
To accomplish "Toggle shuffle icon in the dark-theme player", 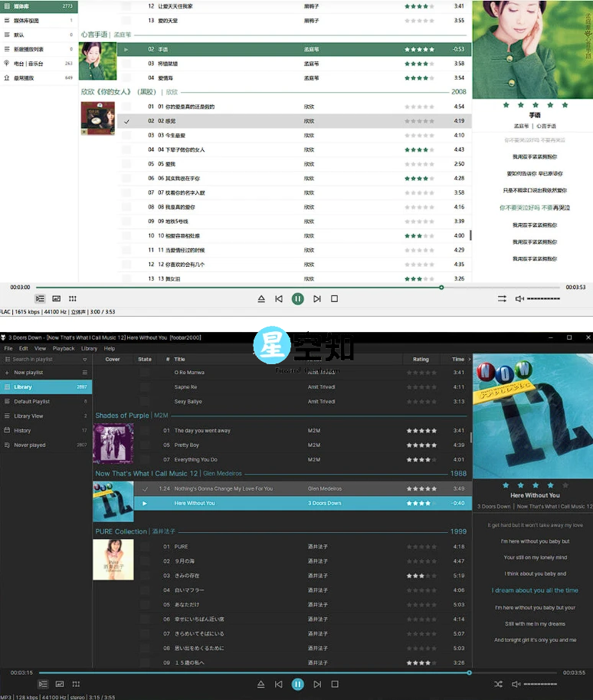I will click(499, 684).
